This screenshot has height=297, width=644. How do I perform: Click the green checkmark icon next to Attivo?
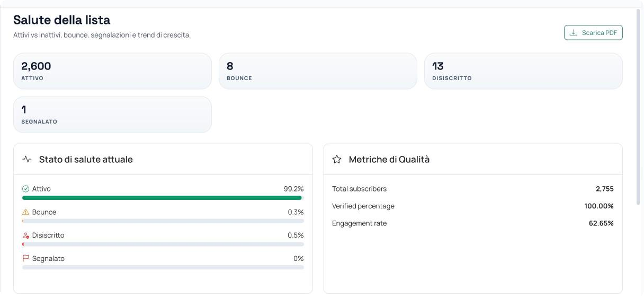click(25, 189)
